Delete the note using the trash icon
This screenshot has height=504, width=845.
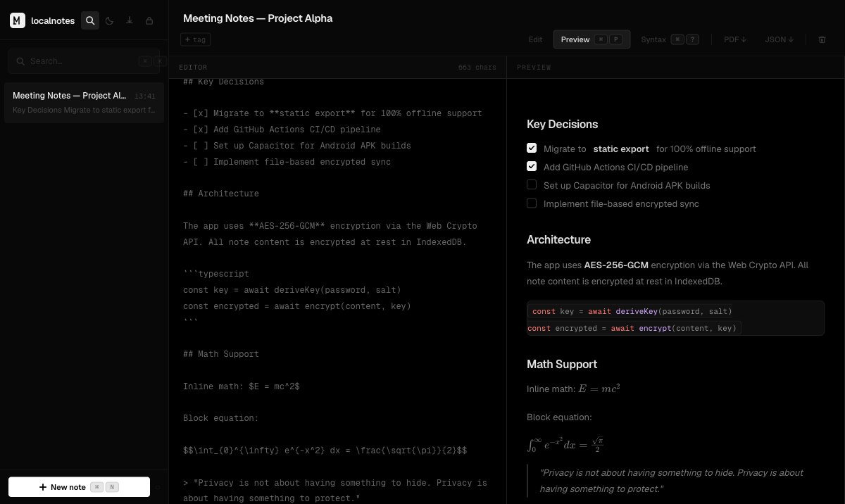(822, 39)
